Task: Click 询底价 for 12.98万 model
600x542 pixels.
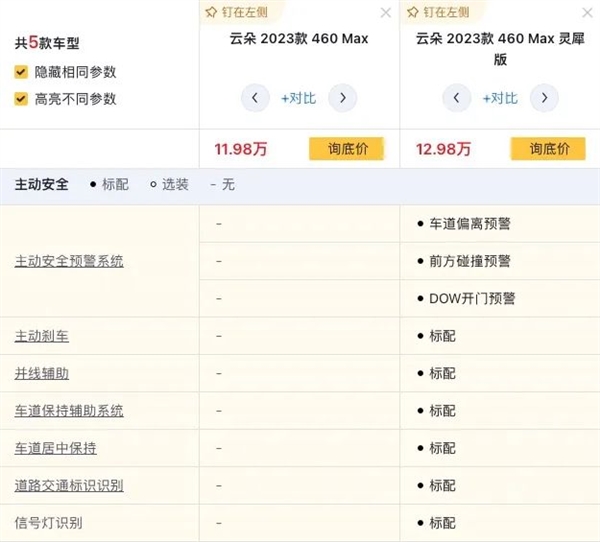Action: pos(548,149)
